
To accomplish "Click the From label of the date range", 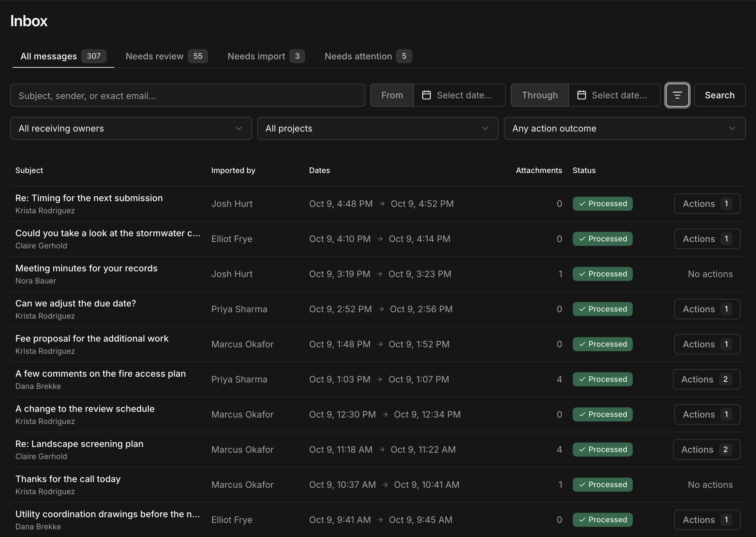I will coord(392,95).
